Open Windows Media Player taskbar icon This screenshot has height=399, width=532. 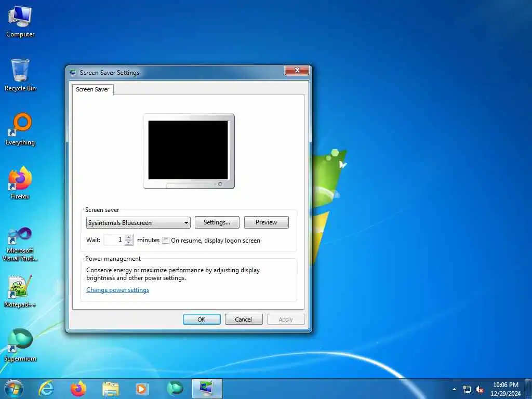pyautogui.click(x=142, y=389)
